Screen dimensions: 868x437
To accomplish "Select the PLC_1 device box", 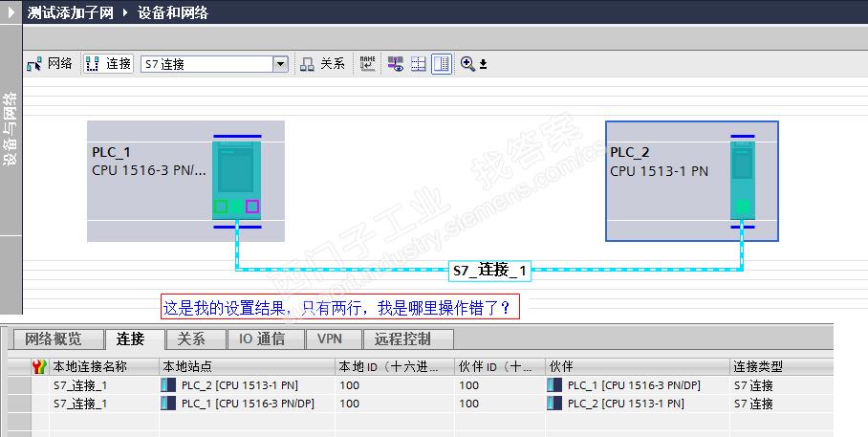I will 185,181.
